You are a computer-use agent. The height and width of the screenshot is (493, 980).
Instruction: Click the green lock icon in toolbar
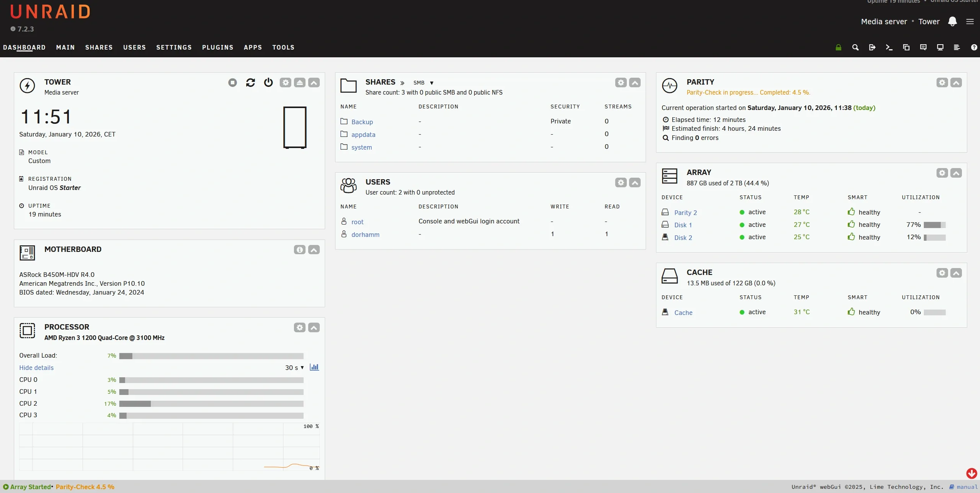click(x=838, y=47)
